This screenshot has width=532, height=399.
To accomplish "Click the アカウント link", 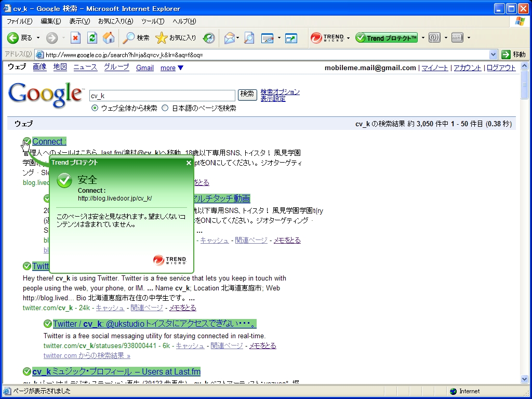I will pos(467,68).
